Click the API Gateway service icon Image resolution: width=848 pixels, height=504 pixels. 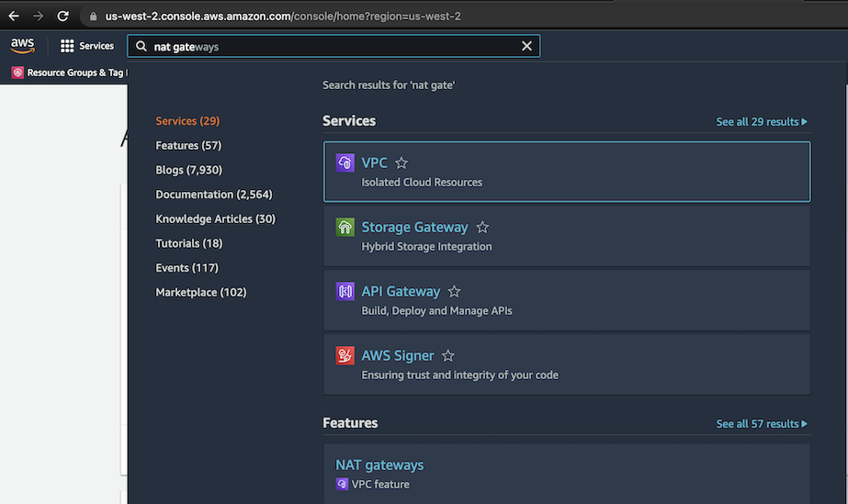[x=345, y=292]
